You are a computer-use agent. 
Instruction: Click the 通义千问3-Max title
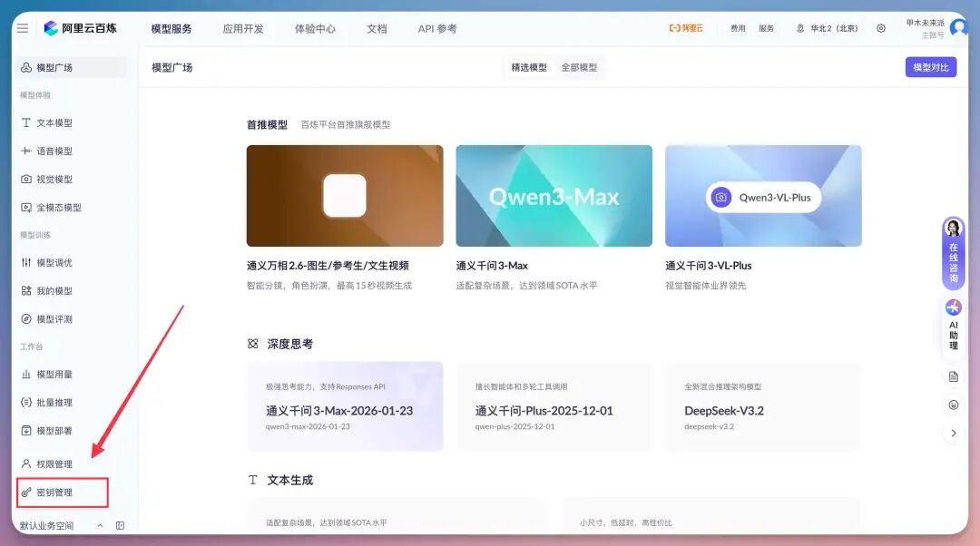[x=492, y=266]
